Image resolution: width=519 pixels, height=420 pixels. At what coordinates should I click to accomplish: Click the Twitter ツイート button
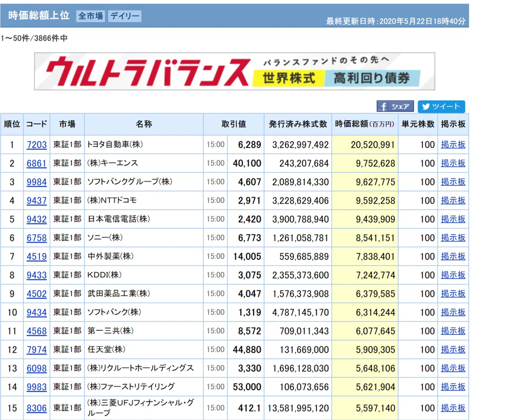442,106
